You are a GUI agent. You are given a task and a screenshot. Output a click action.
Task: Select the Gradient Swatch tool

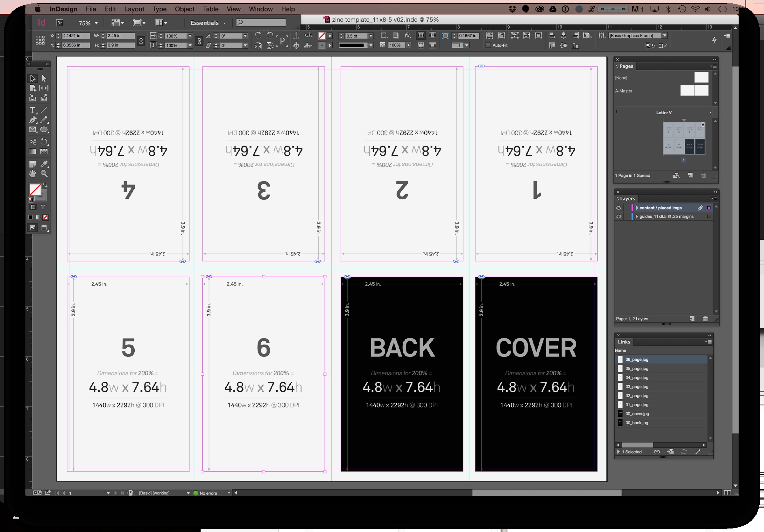[x=32, y=151]
